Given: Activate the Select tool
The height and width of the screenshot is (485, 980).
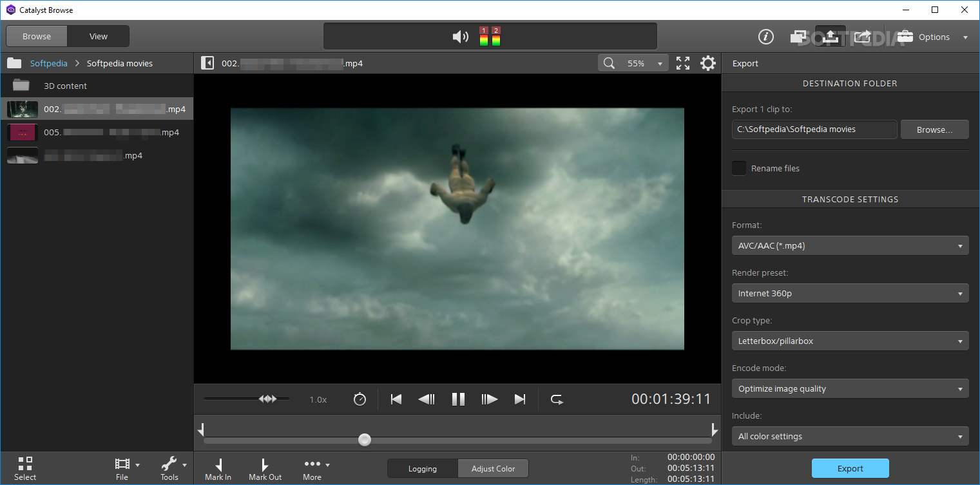Looking at the screenshot, I should 25,468.
